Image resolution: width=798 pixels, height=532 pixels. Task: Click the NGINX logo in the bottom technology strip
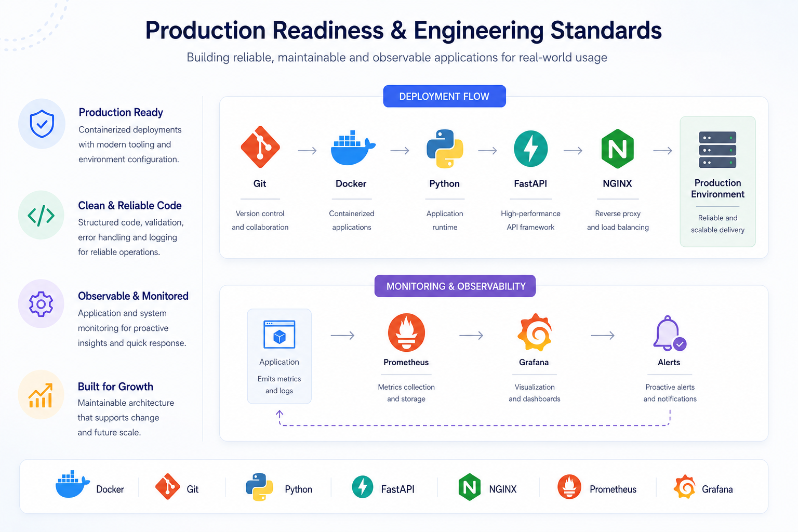[x=470, y=487]
